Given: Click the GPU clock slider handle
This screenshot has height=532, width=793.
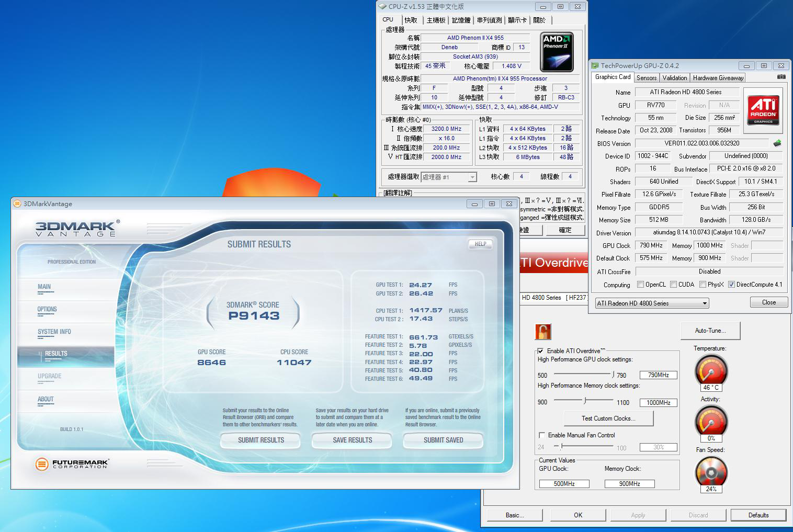Looking at the screenshot, I should pyautogui.click(x=613, y=374).
